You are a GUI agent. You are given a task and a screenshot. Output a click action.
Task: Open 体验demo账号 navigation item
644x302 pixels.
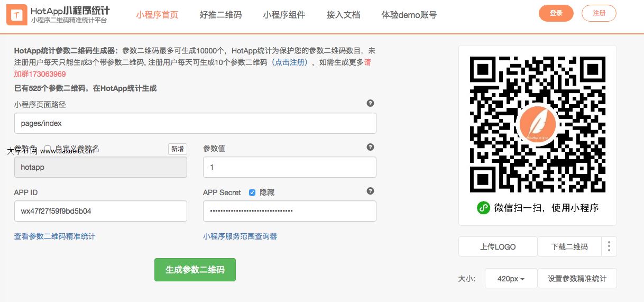(409, 15)
